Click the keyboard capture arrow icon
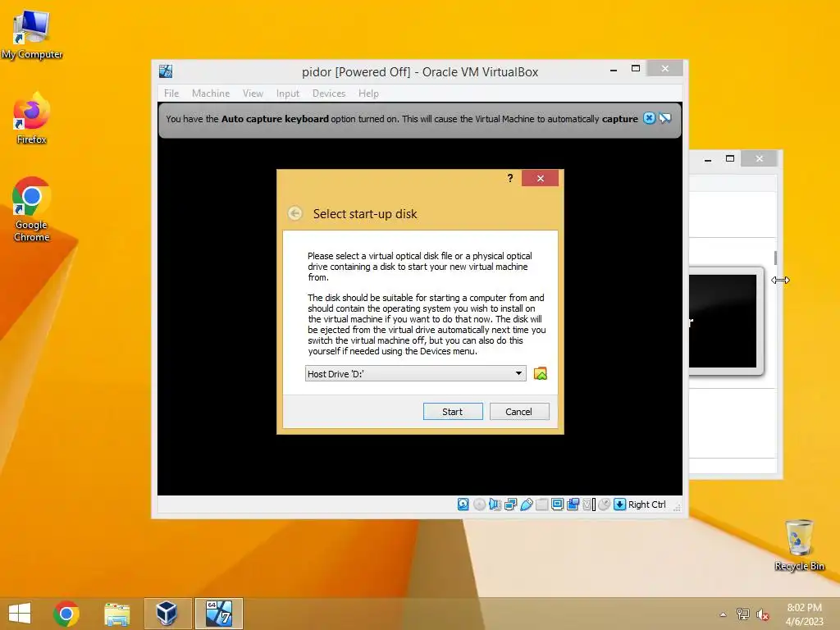This screenshot has height=630, width=840. 620,504
